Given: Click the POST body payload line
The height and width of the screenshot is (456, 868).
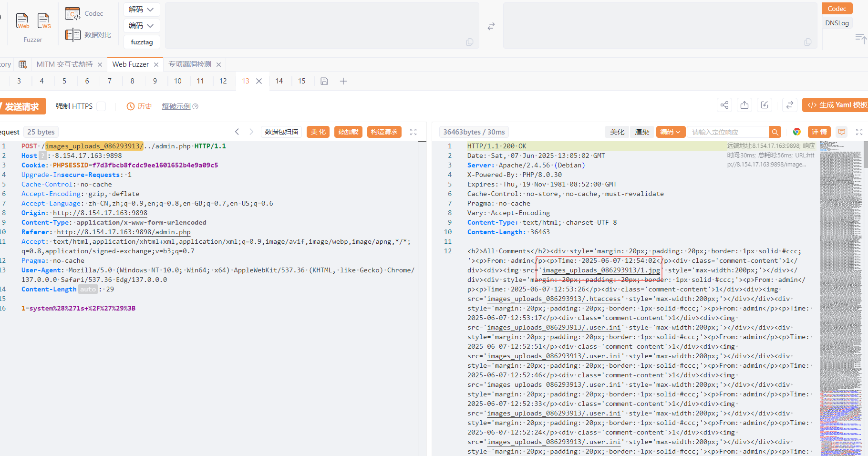Looking at the screenshot, I should point(78,309).
